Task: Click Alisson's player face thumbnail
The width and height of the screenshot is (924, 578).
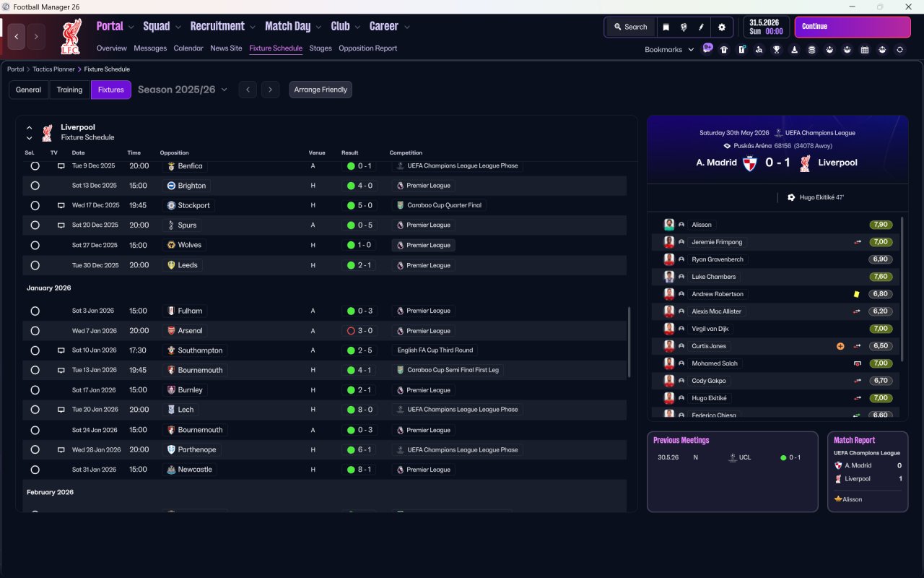Action: coord(669,225)
